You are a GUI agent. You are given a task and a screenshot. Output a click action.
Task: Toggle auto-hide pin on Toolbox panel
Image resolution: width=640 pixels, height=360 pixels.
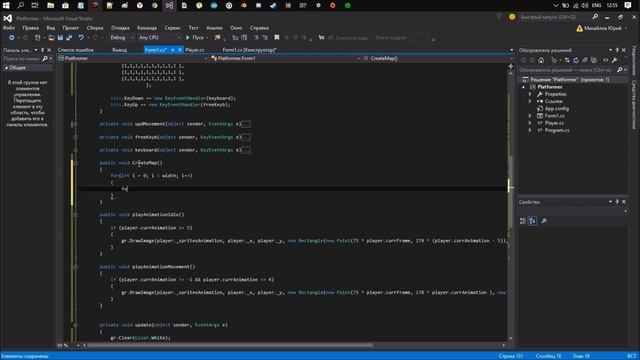[x=42, y=50]
